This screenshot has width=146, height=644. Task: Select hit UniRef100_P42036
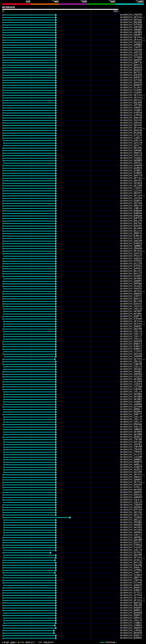pyautogui.click(x=131, y=120)
